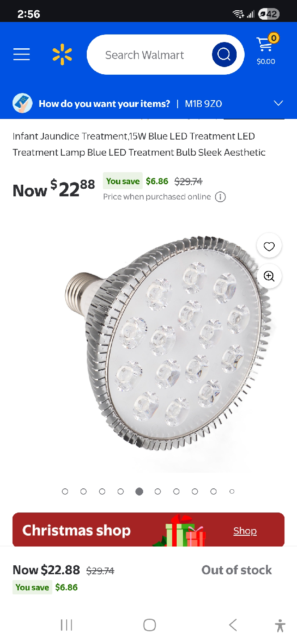
Task: Add item to favorites with heart icon
Action: (269, 246)
